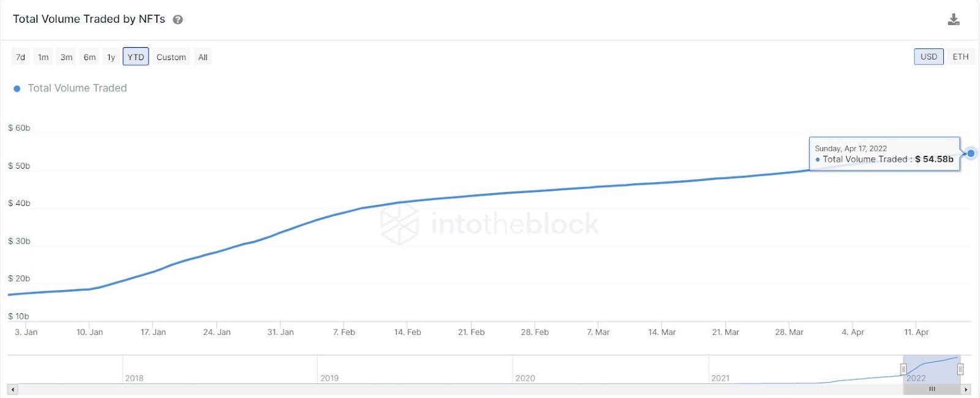Screen dimensions: 980x398
Task: Click the download chart icon
Action: [x=954, y=20]
